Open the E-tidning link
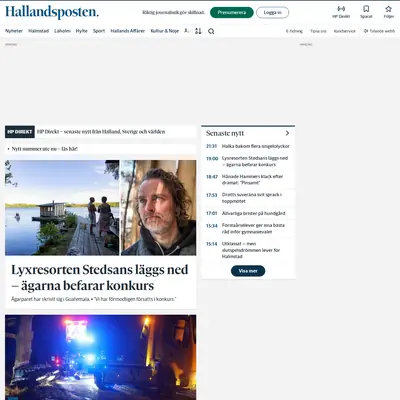The width and height of the screenshot is (400, 400). tap(294, 31)
